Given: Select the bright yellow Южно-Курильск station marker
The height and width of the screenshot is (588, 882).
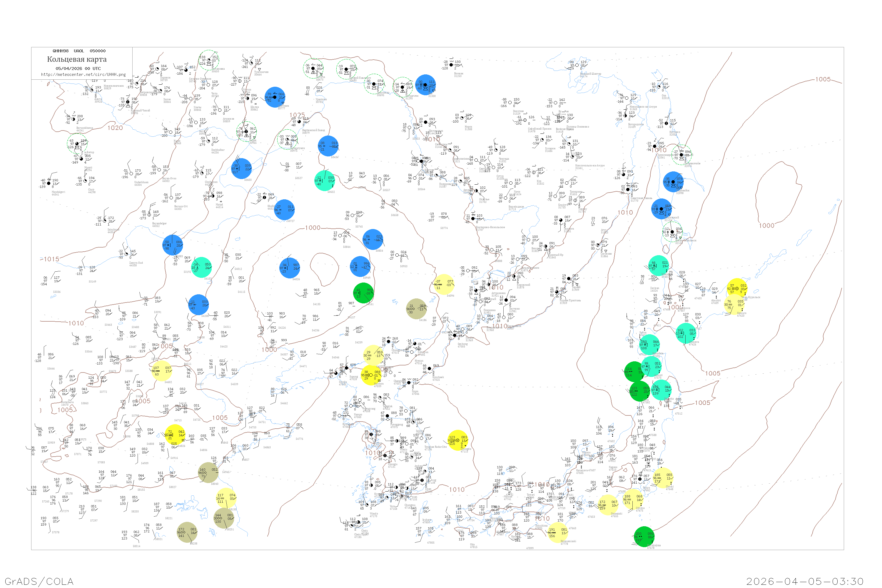Looking at the screenshot, I should click(737, 288).
